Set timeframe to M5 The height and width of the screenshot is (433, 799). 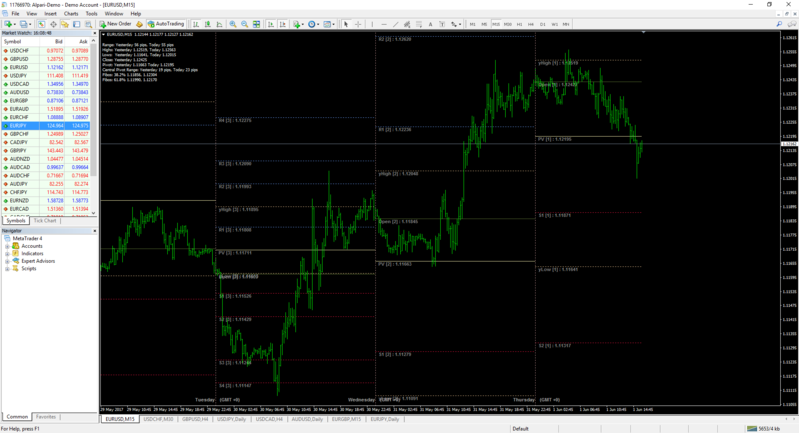click(x=484, y=24)
